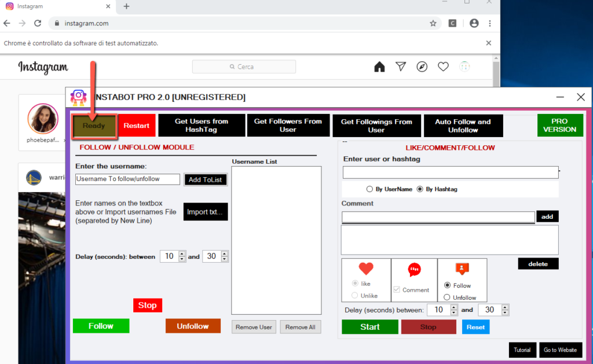Click Chrome back arrow

pyautogui.click(x=7, y=23)
